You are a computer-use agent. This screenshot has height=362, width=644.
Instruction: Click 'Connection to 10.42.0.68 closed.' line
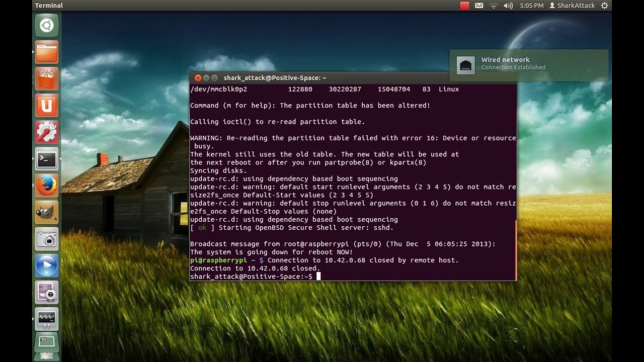click(x=255, y=268)
